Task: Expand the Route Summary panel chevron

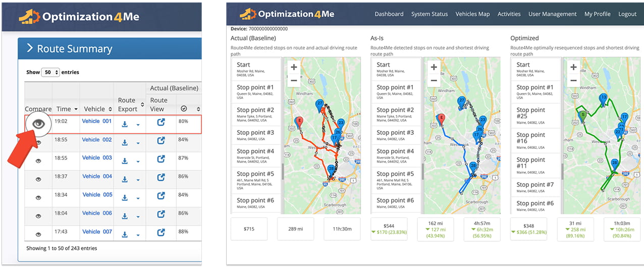Action: click(30, 48)
